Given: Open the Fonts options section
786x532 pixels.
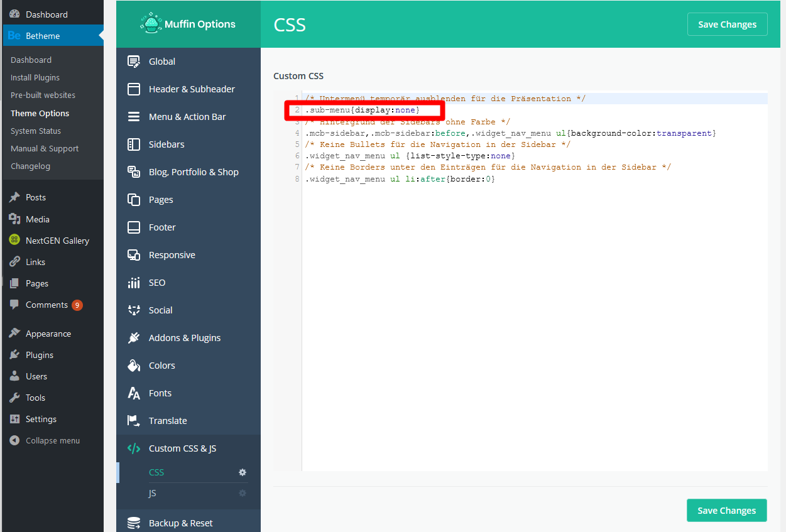Looking at the screenshot, I should pos(188,393).
